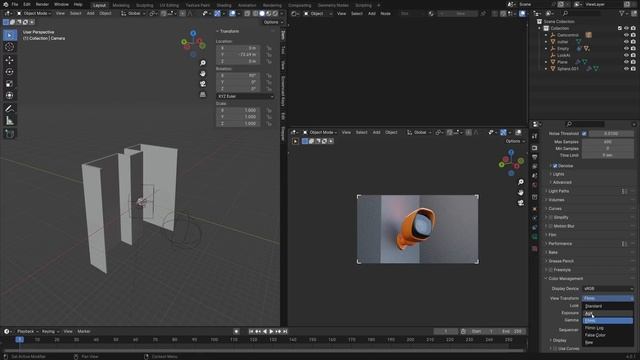Click zoom icon in lower-right viewport
This screenshot has width=640, height=360.
pos(521,182)
